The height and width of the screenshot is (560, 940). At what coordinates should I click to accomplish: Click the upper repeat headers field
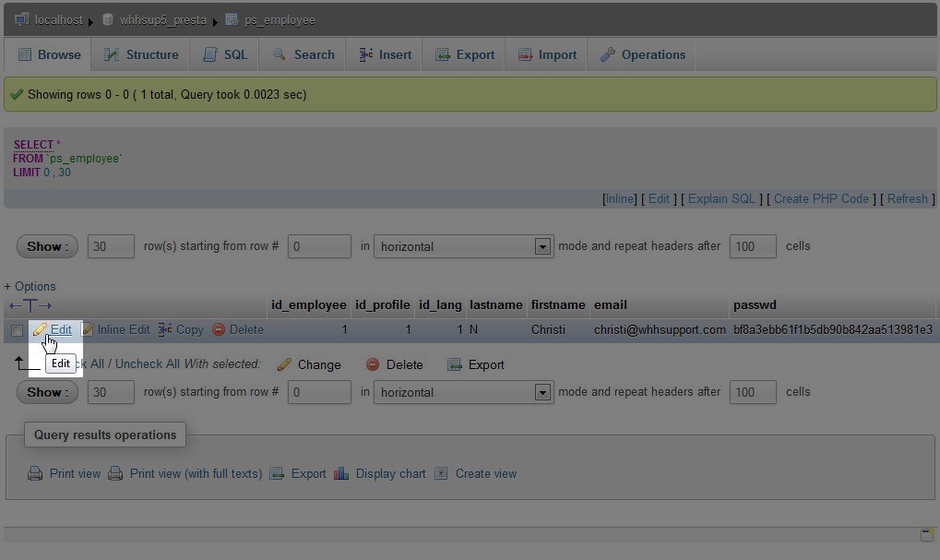coord(753,246)
